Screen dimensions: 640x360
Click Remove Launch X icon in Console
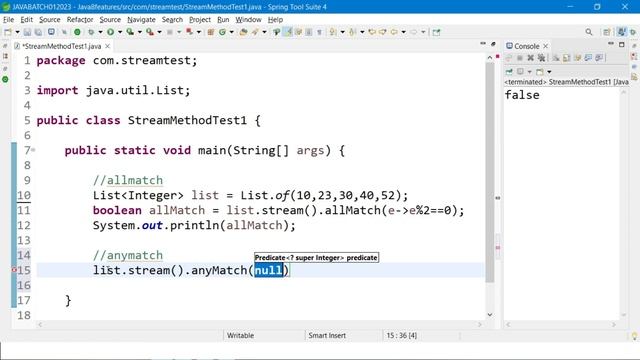pos(531,58)
